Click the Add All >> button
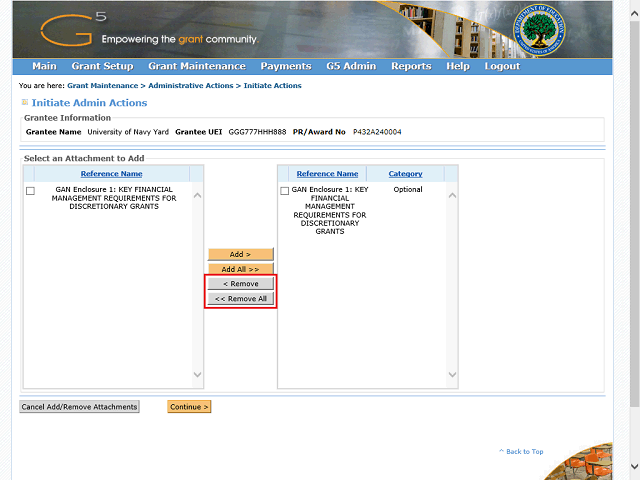The width and height of the screenshot is (640, 480). 240,269
